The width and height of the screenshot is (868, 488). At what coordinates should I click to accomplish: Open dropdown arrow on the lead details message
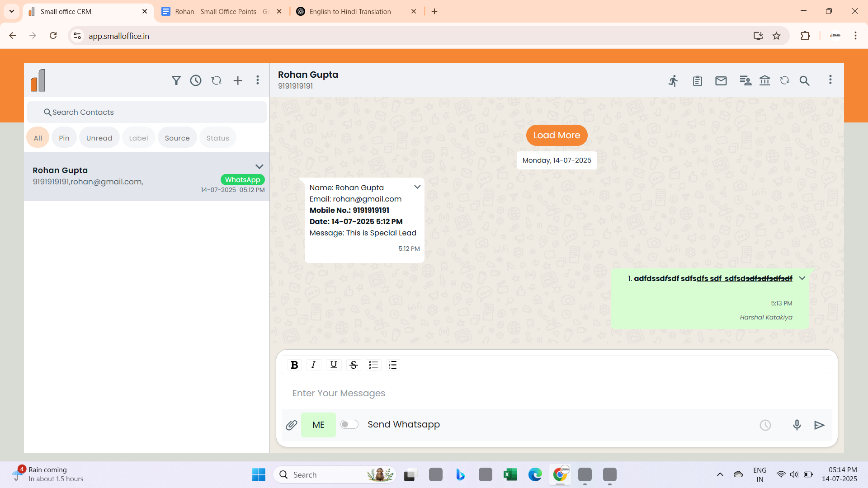pyautogui.click(x=417, y=187)
